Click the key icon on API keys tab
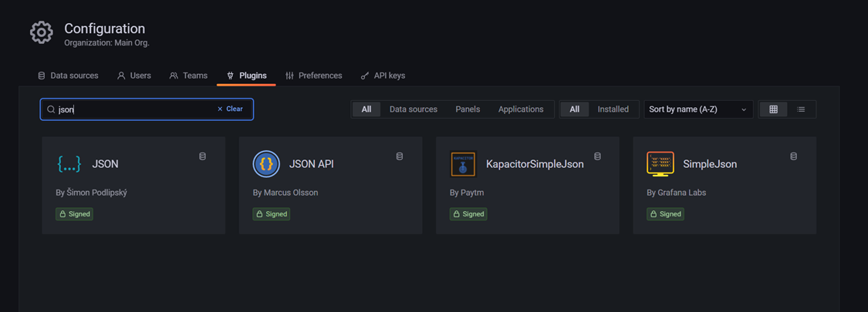Image resolution: width=868 pixels, height=312 pixels. [365, 75]
